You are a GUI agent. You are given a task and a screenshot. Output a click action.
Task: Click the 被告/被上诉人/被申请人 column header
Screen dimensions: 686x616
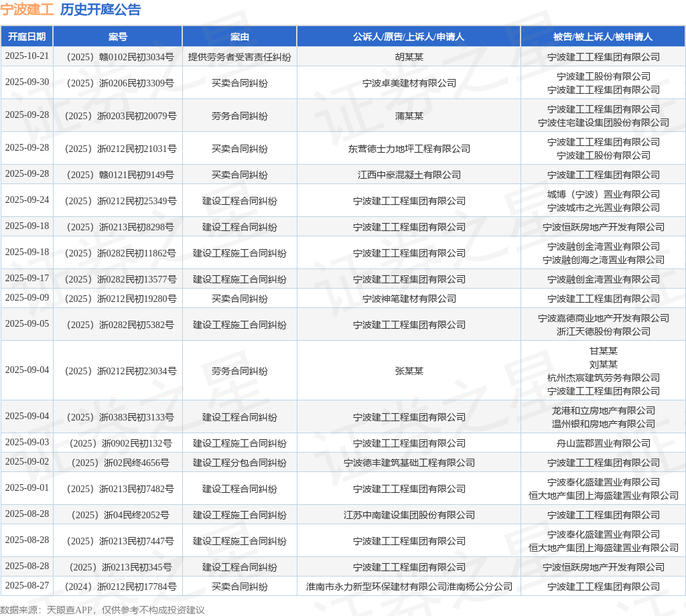point(603,37)
